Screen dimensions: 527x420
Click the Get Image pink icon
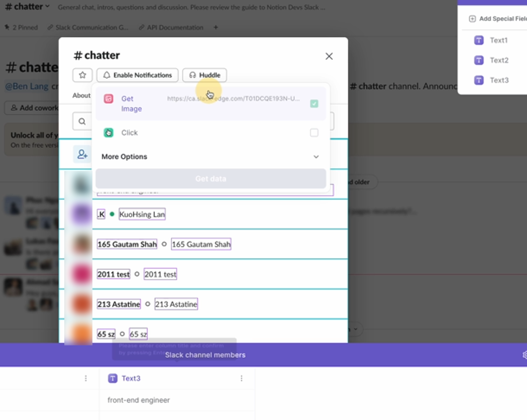[x=109, y=99]
